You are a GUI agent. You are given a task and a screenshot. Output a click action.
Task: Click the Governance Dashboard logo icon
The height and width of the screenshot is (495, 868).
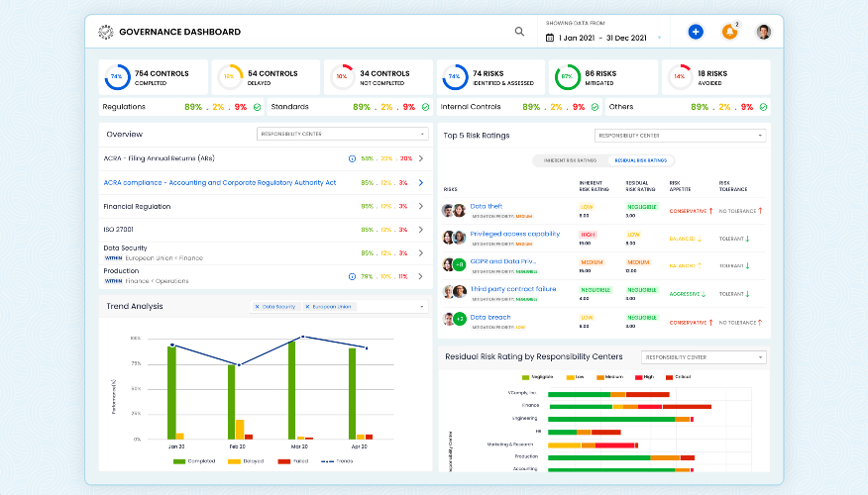[x=106, y=32]
